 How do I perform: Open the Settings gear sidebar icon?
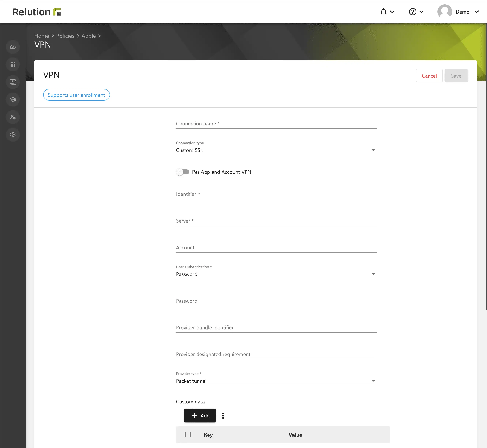point(13,135)
